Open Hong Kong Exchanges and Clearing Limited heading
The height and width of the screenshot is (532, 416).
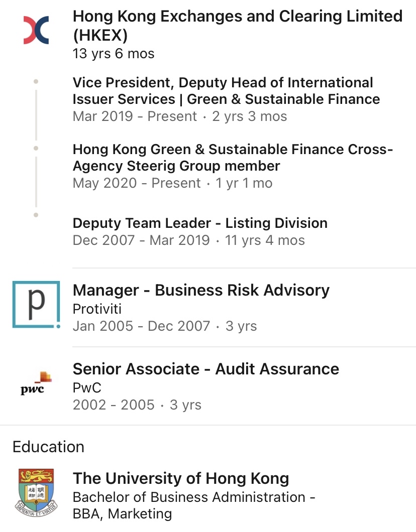coord(238,26)
